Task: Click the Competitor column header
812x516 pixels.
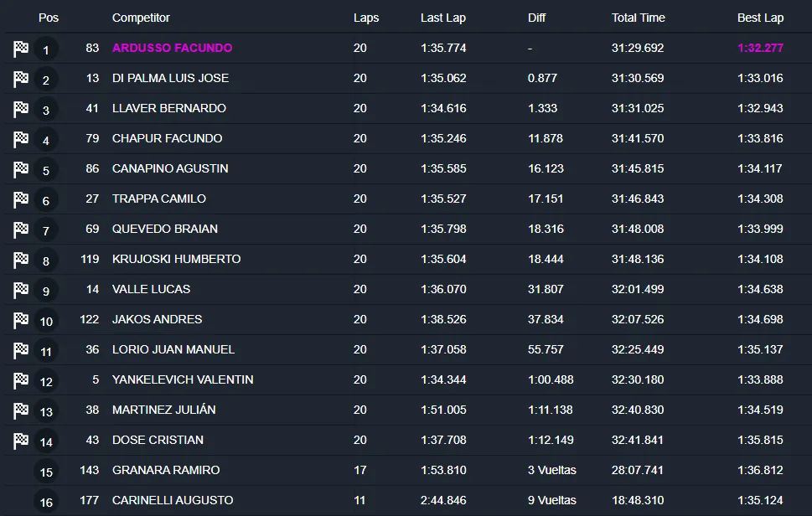Action: tap(141, 18)
